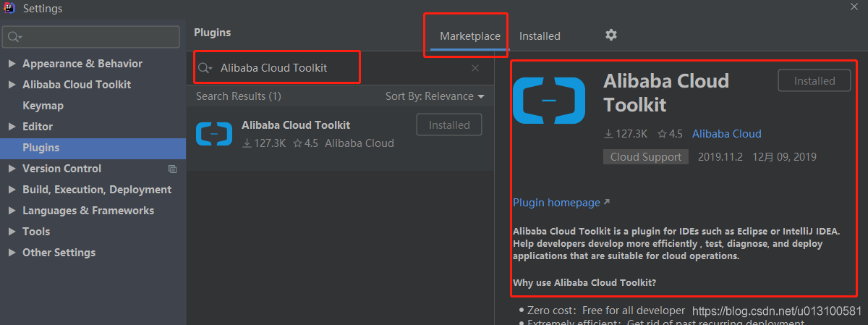Expand the Version Control node
Screen dimensions: 868x325
click(x=12, y=169)
